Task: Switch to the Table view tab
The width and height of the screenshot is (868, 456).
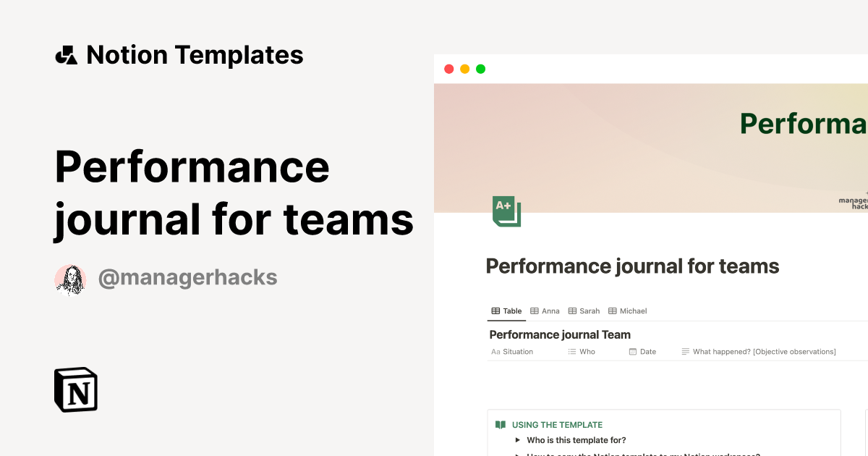Action: pyautogui.click(x=506, y=311)
